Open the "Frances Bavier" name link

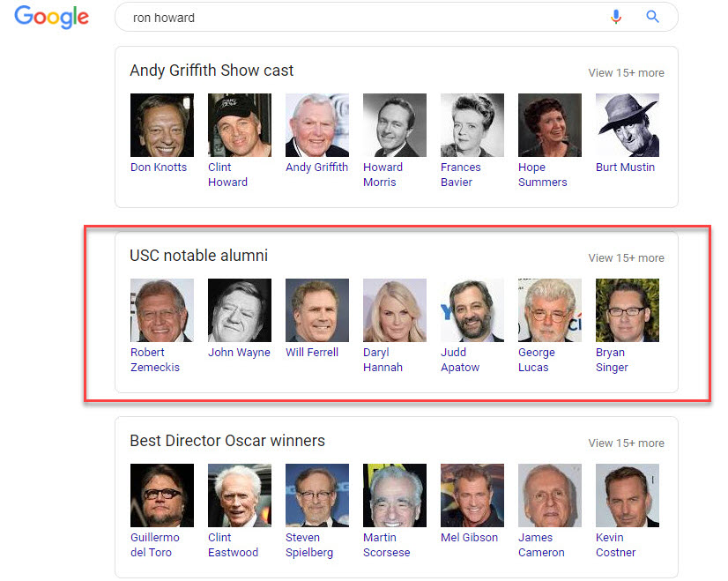tap(461, 175)
